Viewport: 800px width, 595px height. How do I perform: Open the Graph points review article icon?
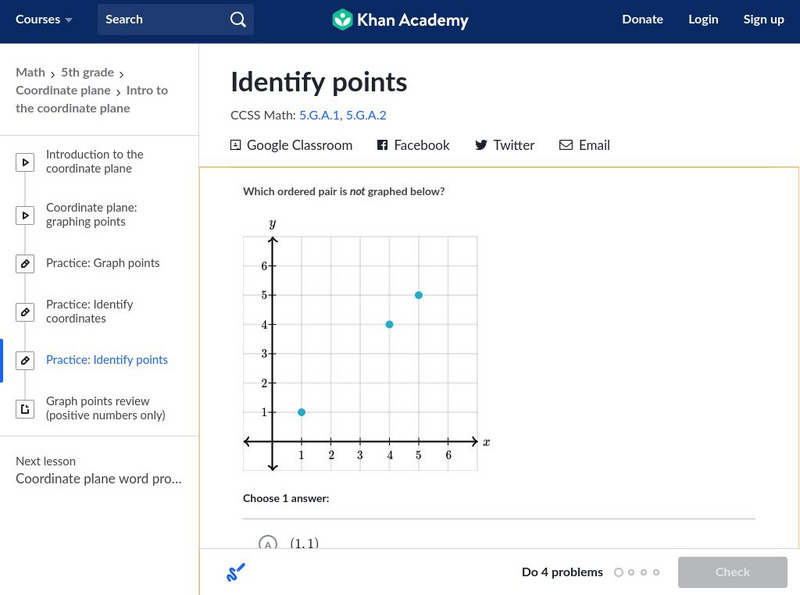point(25,408)
